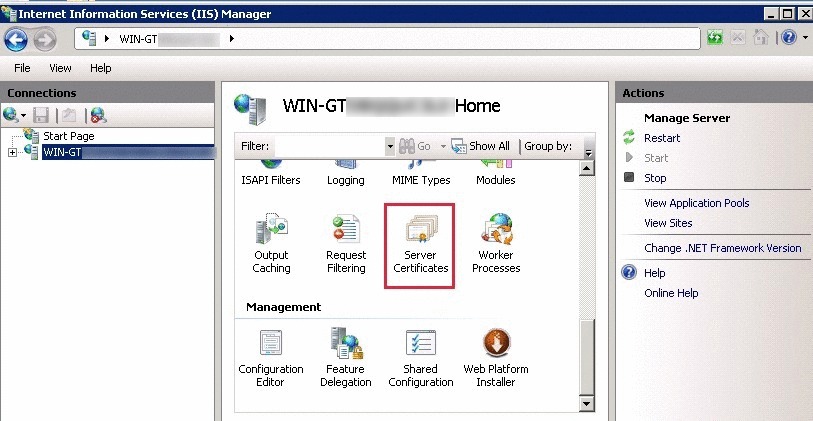The width and height of the screenshot is (813, 421).
Task: Open the Filter dropdown arrow
Action: (x=390, y=146)
